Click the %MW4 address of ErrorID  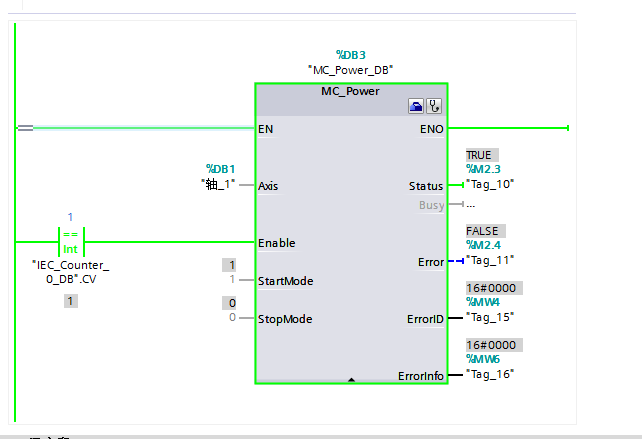pyautogui.click(x=484, y=302)
